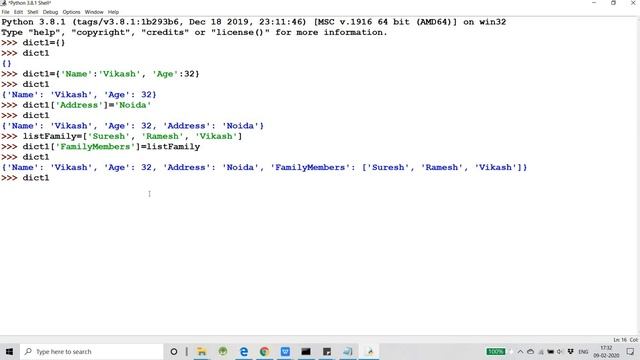Image resolution: width=640 pixels, height=360 pixels.
Task: Open the green round app taskbar icon
Action: coord(222,351)
